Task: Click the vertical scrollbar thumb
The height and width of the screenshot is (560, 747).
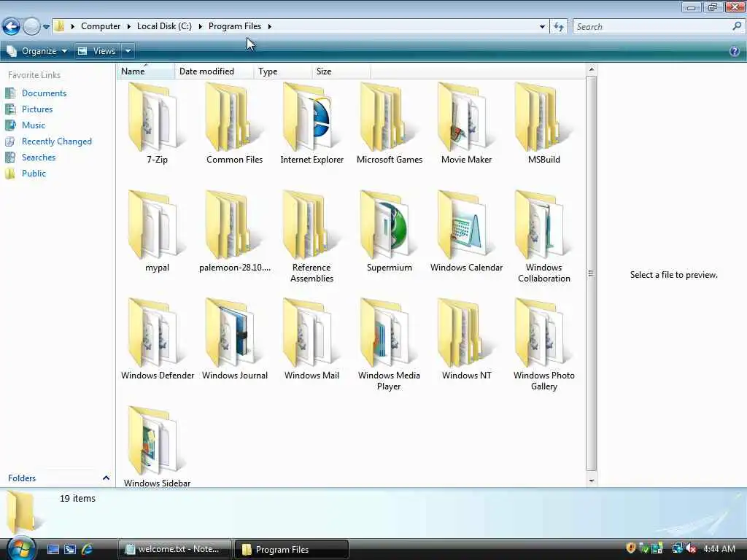Action: tap(591, 273)
